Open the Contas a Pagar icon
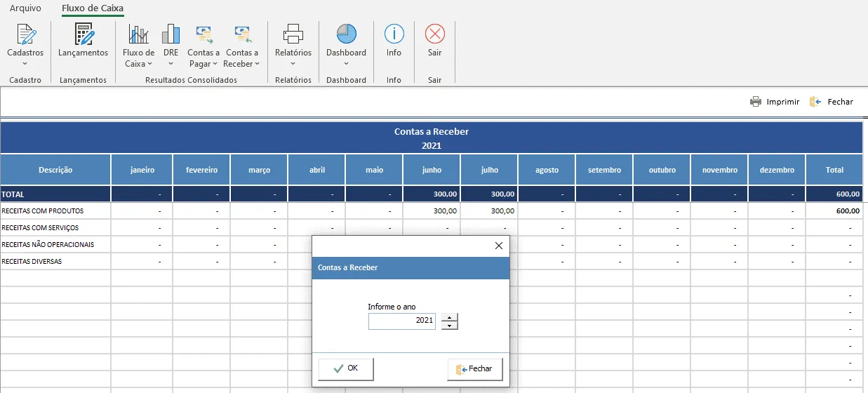868x393 pixels. pyautogui.click(x=203, y=34)
